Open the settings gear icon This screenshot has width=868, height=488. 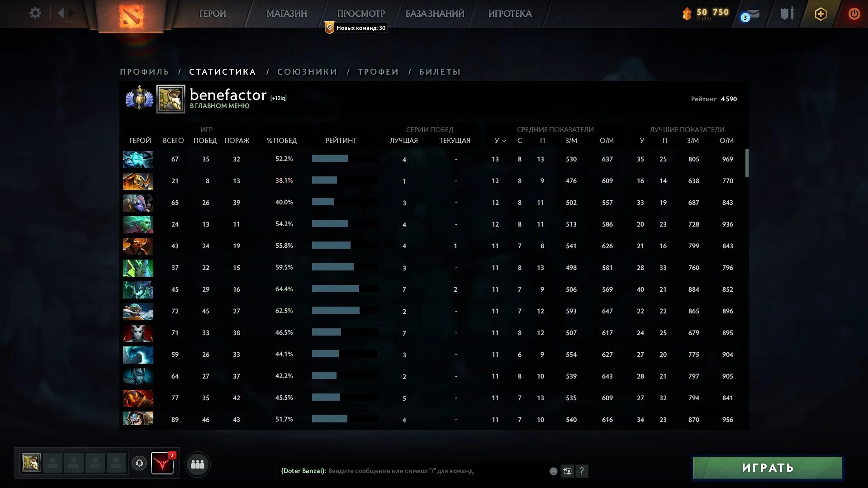pyautogui.click(x=35, y=13)
